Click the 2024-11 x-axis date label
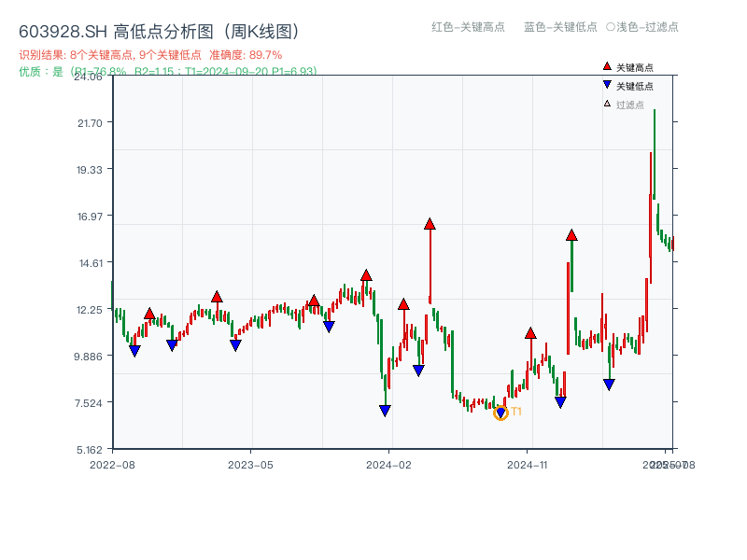 click(527, 465)
